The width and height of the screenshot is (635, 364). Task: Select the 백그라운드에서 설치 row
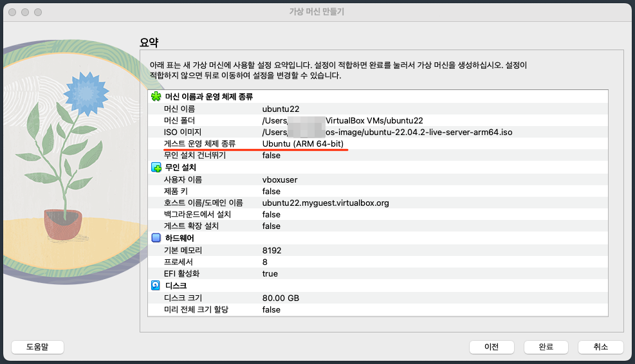click(x=378, y=215)
